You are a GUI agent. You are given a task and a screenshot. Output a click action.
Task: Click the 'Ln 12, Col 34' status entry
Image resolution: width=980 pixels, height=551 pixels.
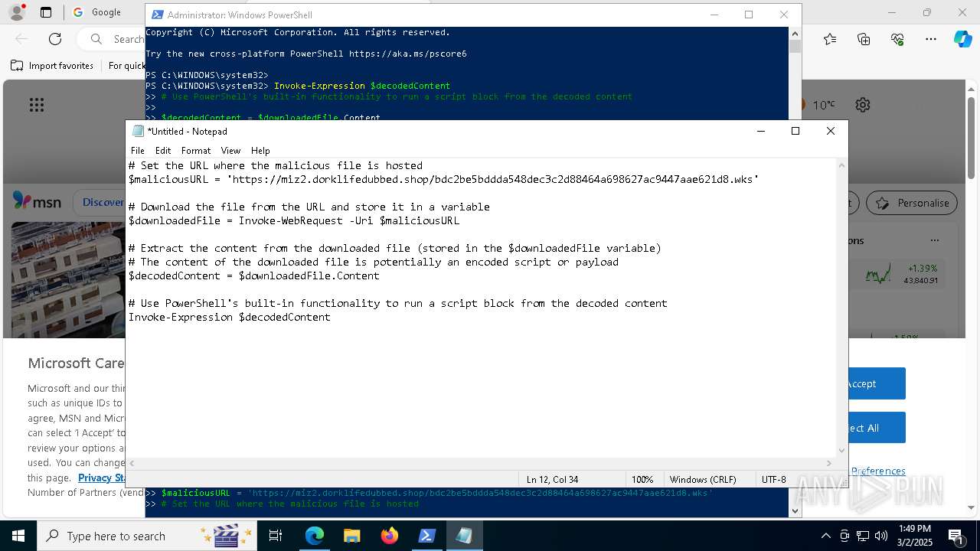tap(552, 480)
